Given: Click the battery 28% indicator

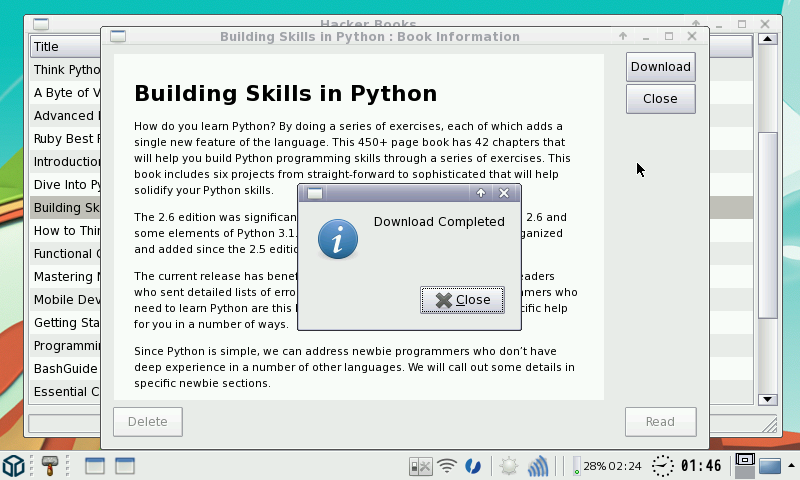Looking at the screenshot, I should tap(607, 466).
